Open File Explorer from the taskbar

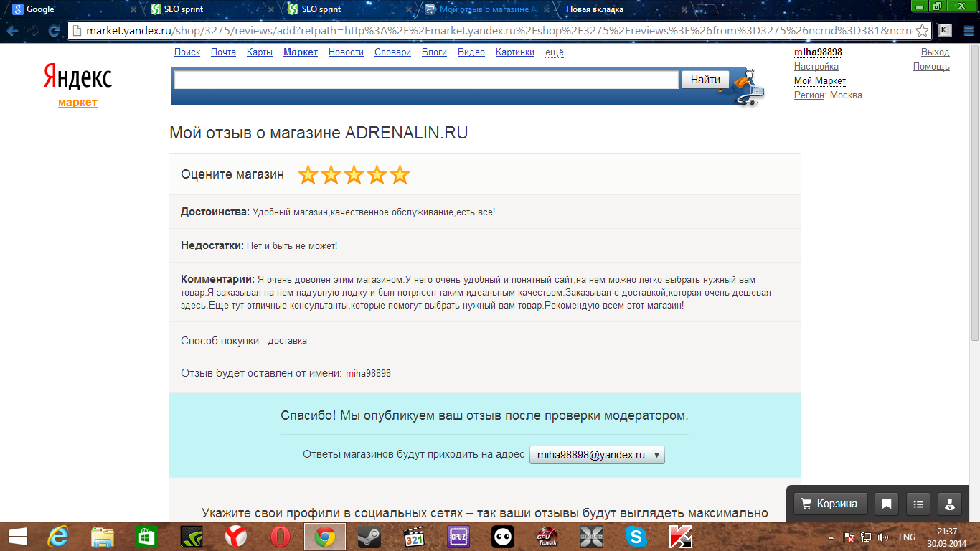coord(102,537)
